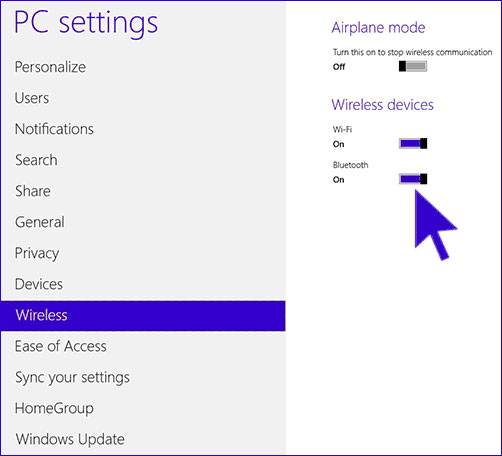Click the Airplane mode heading

(x=378, y=27)
